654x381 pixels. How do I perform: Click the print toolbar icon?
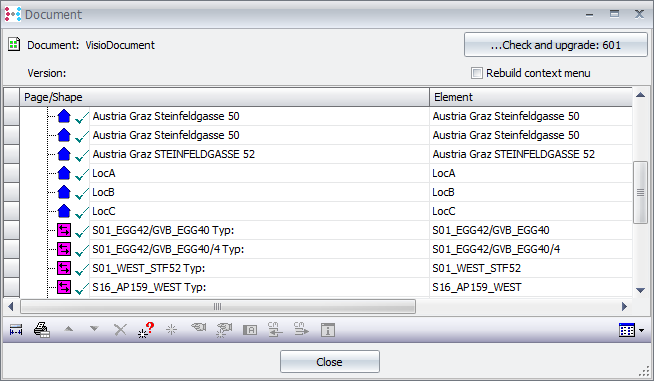(x=42, y=330)
